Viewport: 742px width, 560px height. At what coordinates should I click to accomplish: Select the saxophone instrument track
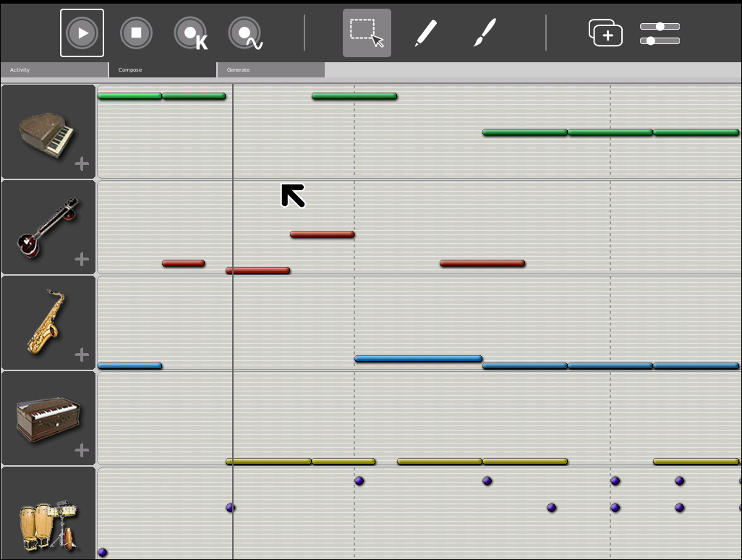click(46, 322)
